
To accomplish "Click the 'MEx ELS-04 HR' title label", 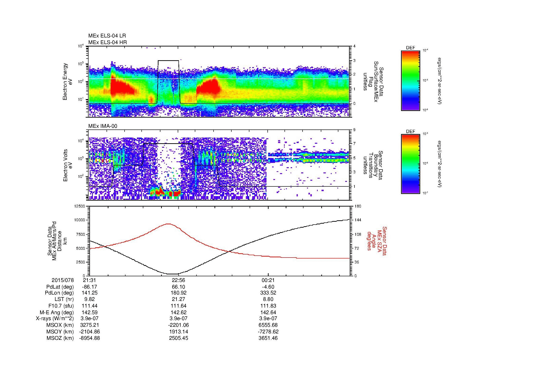I will click(107, 42).
